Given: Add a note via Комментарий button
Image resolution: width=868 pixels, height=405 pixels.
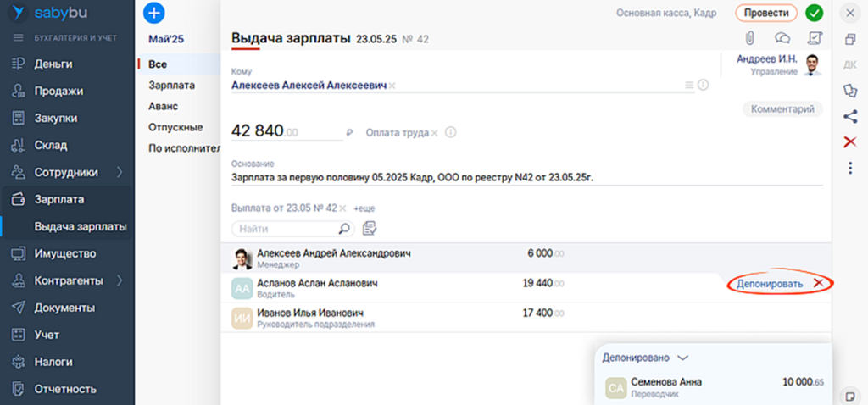Looking at the screenshot, I should coord(782,109).
